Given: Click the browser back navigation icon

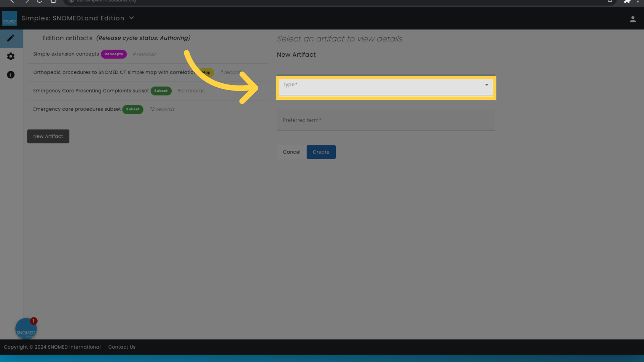Looking at the screenshot, I should 12,1.
